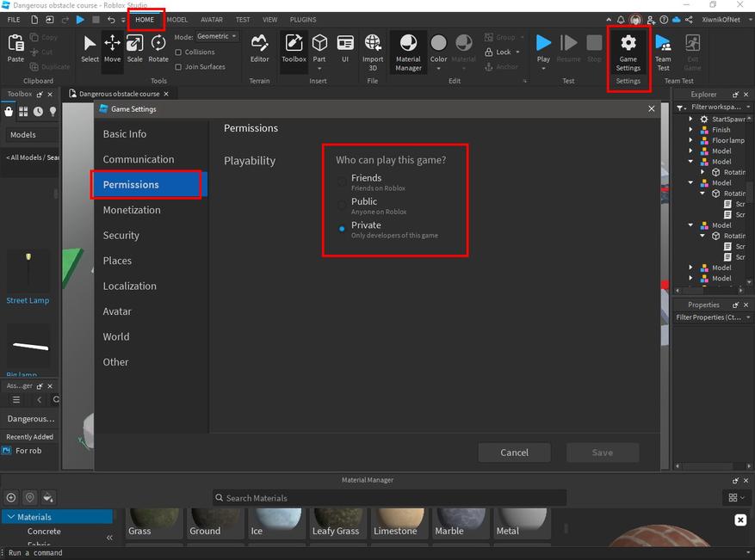Open the Toolbox marketplace bag tab
755x560 pixels.
point(9,112)
